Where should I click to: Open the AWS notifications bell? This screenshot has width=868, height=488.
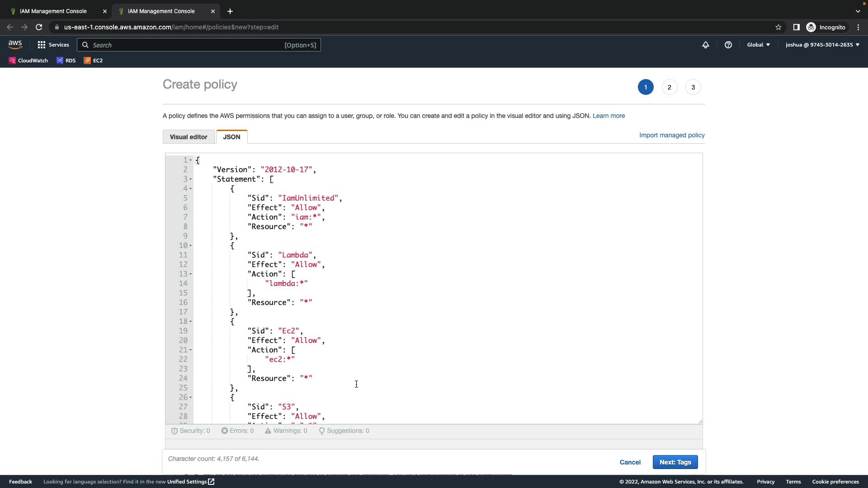click(705, 45)
